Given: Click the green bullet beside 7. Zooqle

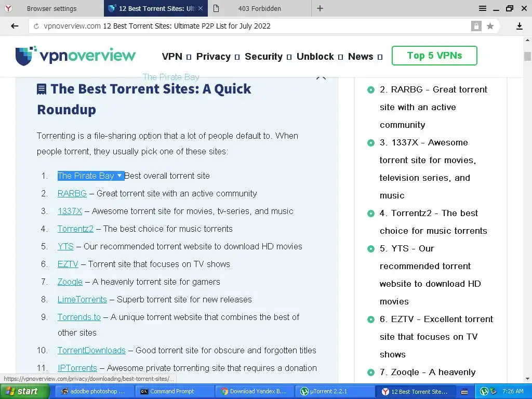Looking at the screenshot, I should click(371, 373).
